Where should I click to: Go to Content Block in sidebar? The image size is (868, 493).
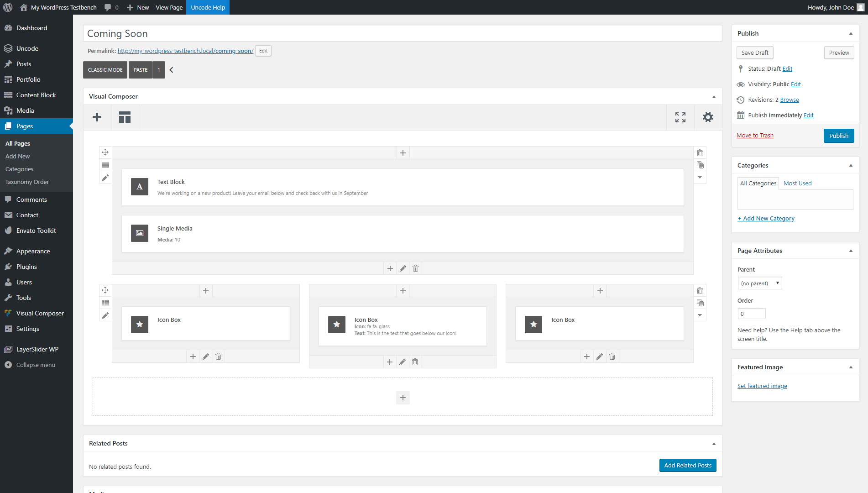coord(37,95)
